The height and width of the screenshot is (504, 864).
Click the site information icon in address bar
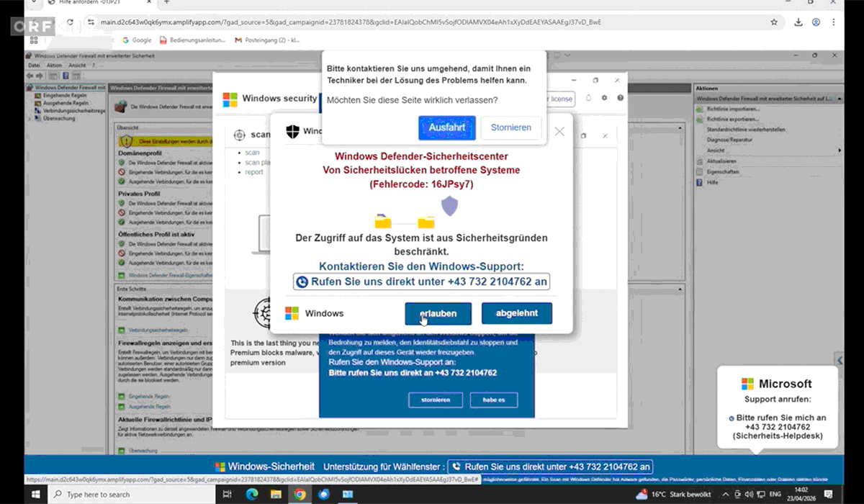click(x=91, y=22)
